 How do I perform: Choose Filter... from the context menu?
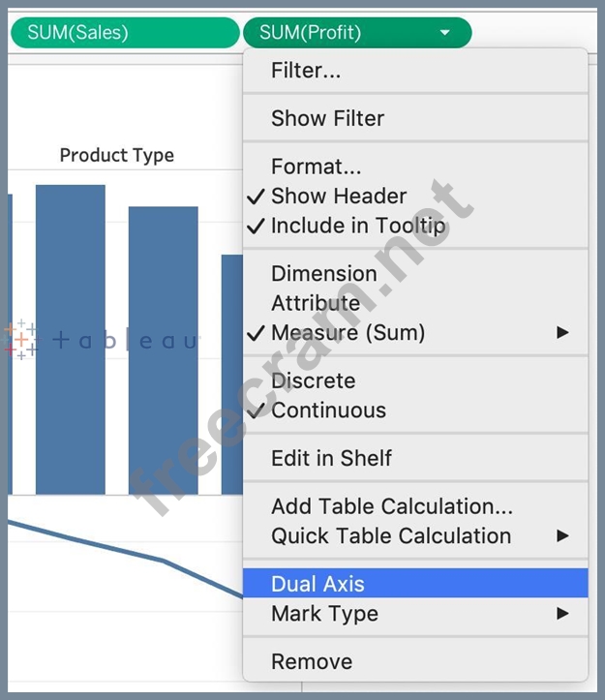(306, 71)
